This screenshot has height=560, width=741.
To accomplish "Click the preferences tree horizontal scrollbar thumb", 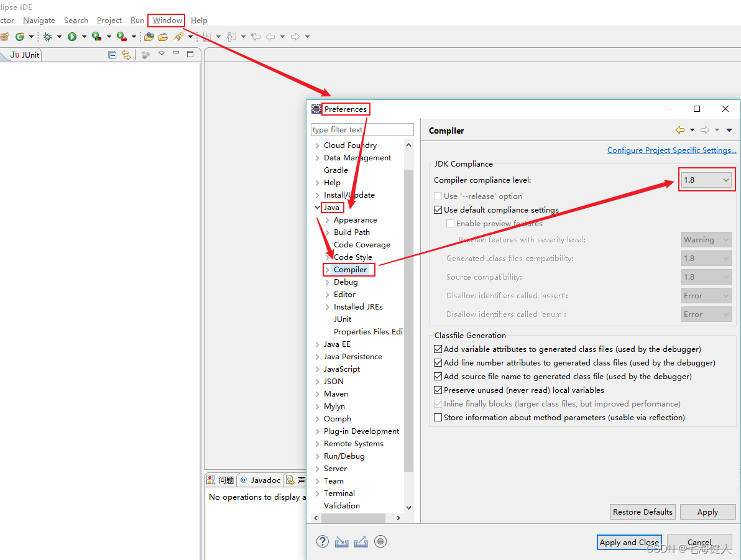I will 353,518.
